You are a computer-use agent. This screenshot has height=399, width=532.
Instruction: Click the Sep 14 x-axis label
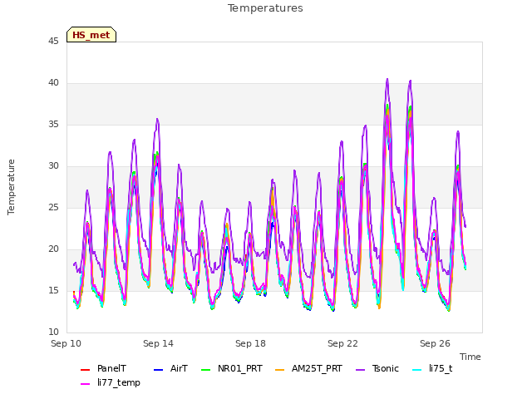pyautogui.click(x=158, y=343)
